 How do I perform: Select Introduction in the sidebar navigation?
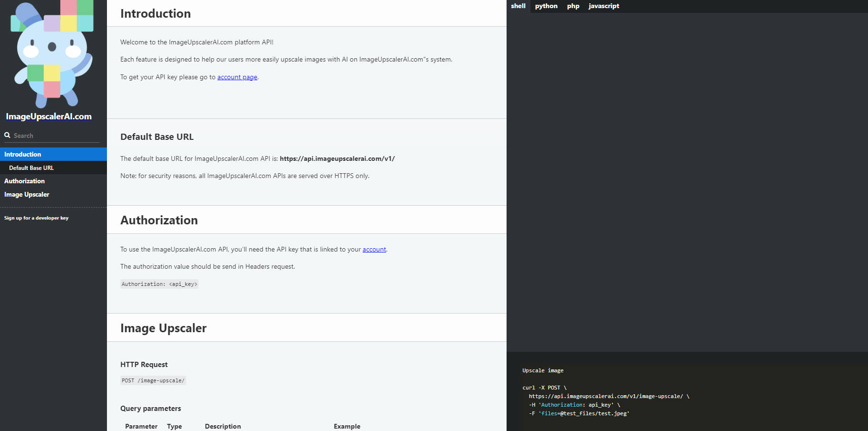pos(23,154)
